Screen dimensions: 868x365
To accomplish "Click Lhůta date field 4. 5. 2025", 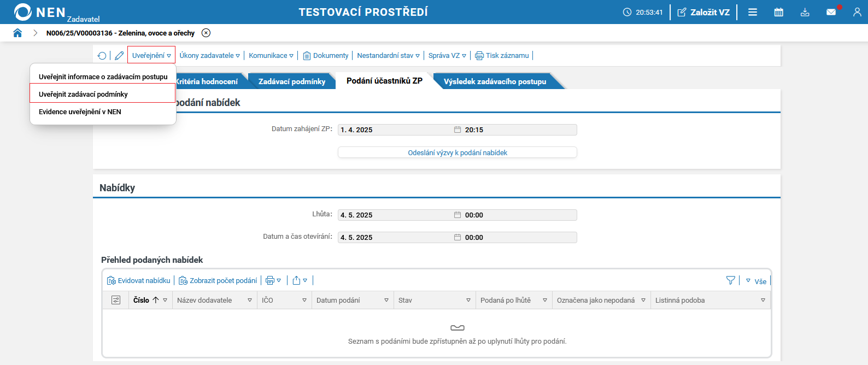I will [395, 215].
